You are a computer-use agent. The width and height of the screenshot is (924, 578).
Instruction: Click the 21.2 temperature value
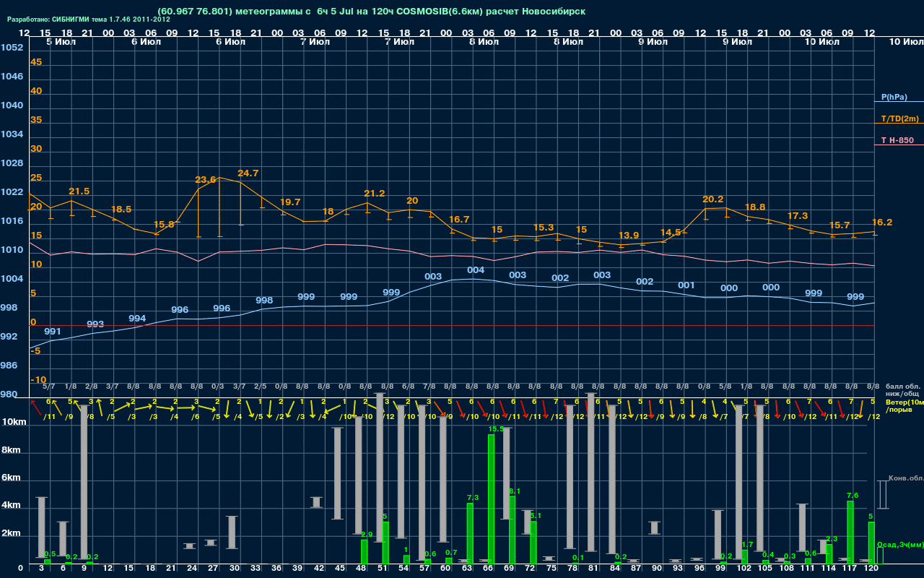click(x=375, y=194)
